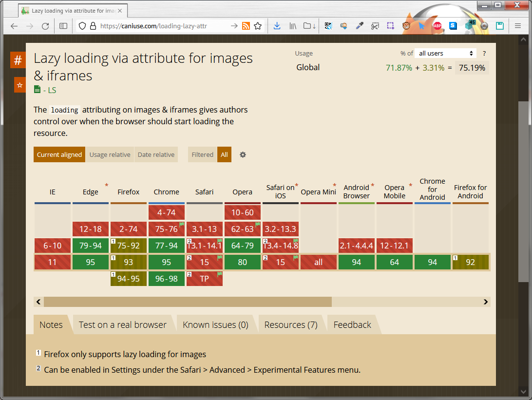Show All browsers
Screen dimensions: 532x400
[224, 155]
